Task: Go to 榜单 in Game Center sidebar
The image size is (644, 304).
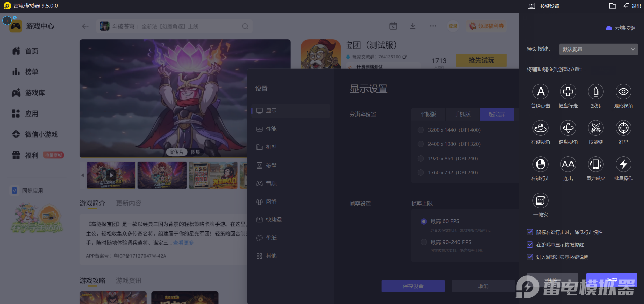Action: (32, 72)
